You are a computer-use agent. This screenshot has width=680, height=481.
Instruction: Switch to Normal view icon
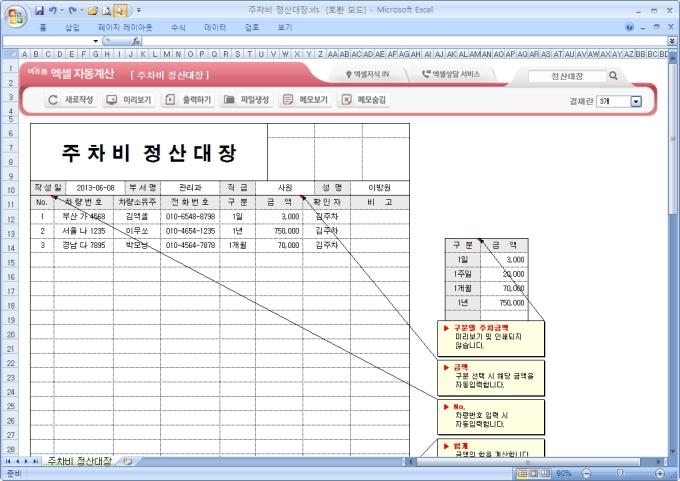pos(523,473)
